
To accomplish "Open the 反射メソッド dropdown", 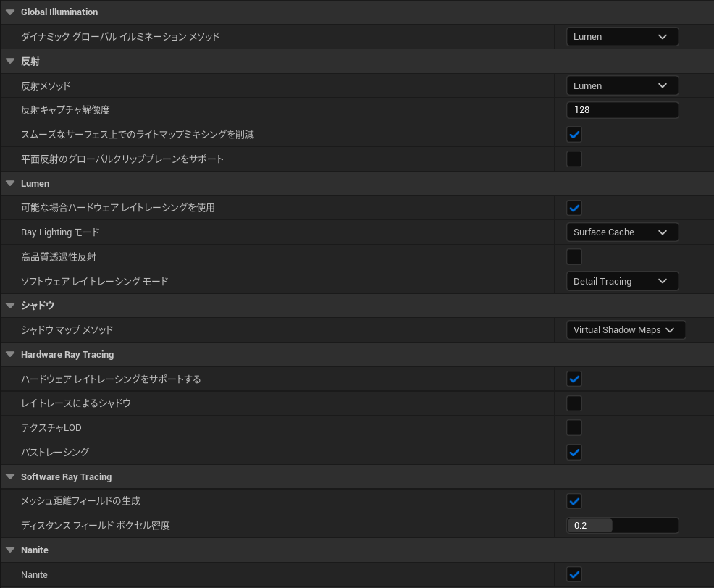I will 621,85.
